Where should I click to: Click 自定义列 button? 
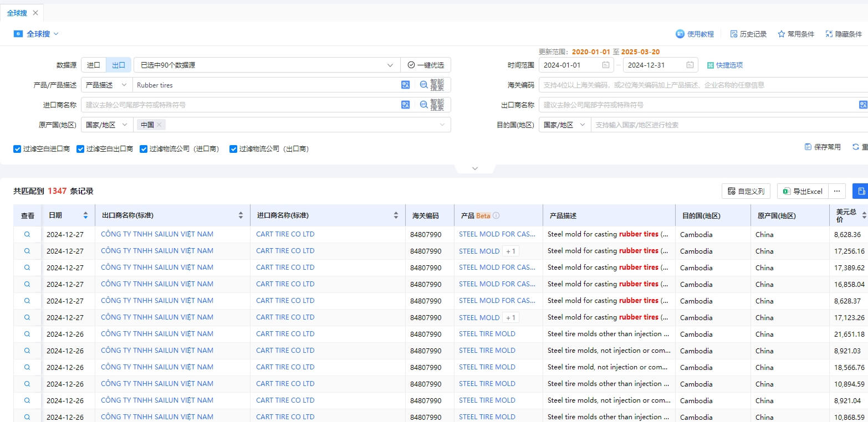point(746,191)
